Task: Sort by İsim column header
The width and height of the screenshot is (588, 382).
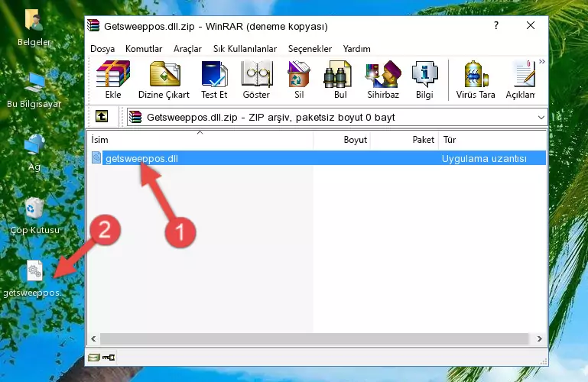Action: click(x=200, y=140)
